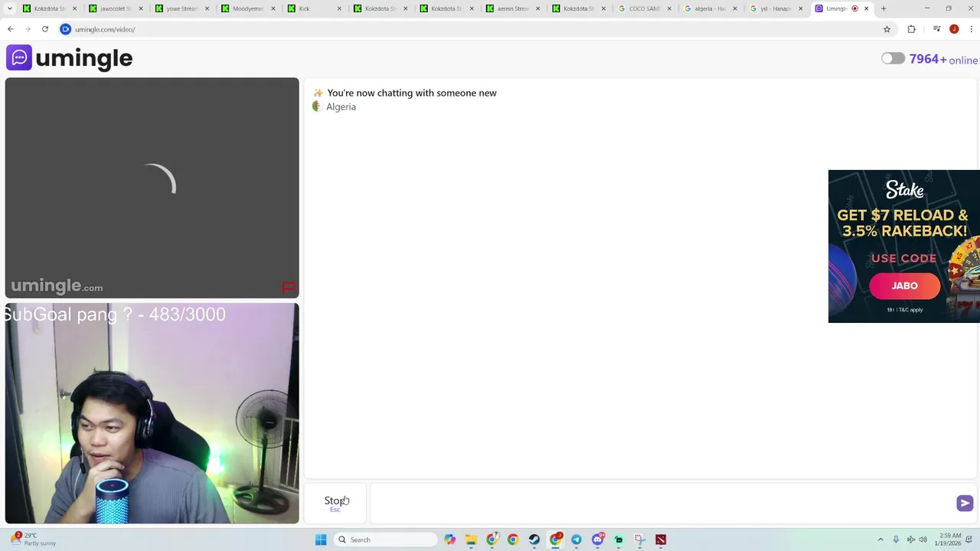Click the taskbar Search box
Viewport: 980px width, 551px height.
[x=387, y=540]
